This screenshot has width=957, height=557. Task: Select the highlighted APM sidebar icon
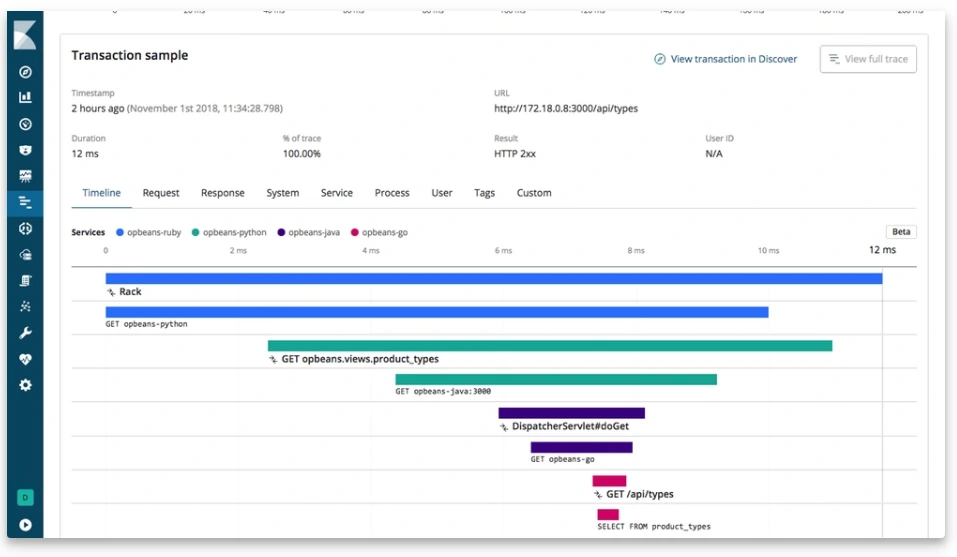click(25, 203)
